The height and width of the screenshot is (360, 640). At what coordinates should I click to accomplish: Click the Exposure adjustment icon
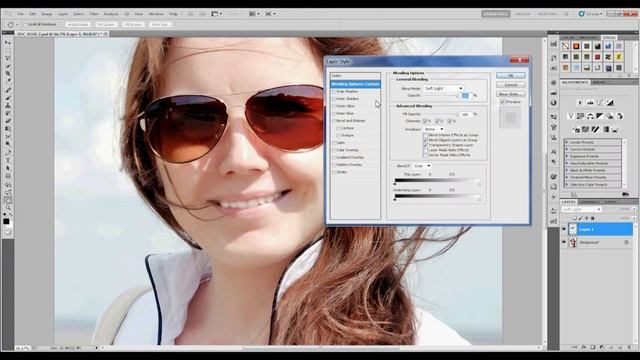point(610,103)
